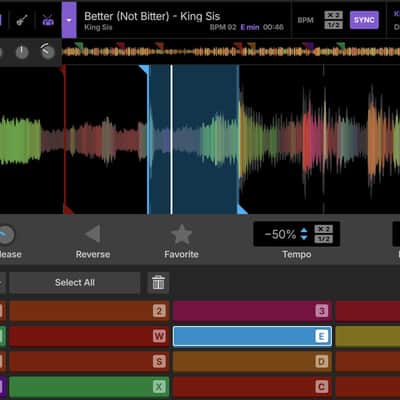Image resolution: width=400 pixels, height=400 pixels.
Task: Click X 2 in the Tempo box
Action: click(323, 229)
